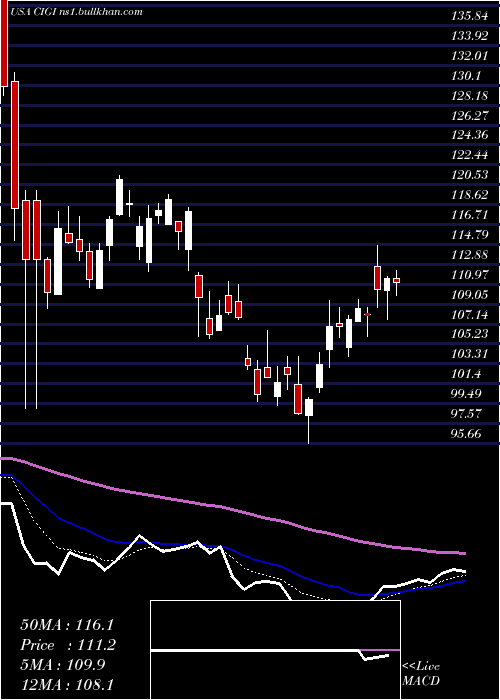The image size is (500, 700).
Task: Click the 122.44 price axis label
Action: [469, 155]
